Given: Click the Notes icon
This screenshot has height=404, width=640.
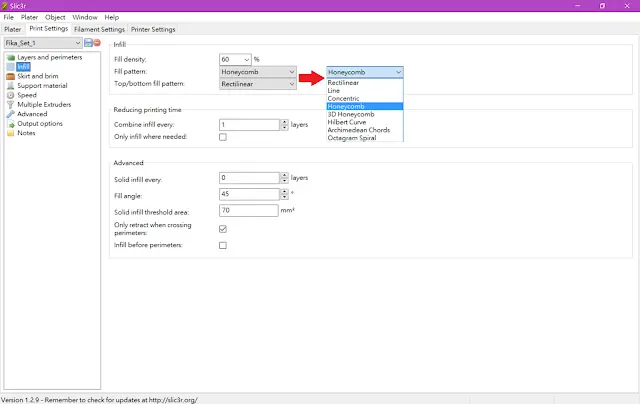Looking at the screenshot, I should [11, 133].
